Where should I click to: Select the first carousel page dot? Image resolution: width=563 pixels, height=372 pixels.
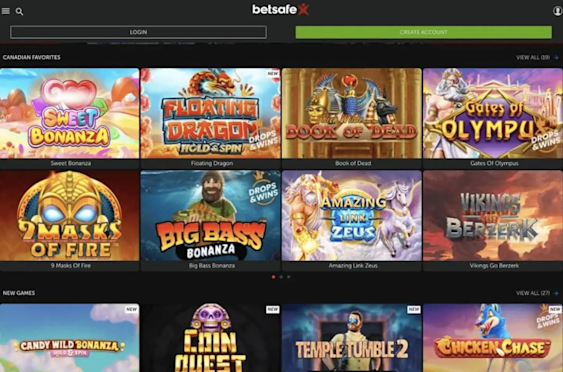click(274, 277)
